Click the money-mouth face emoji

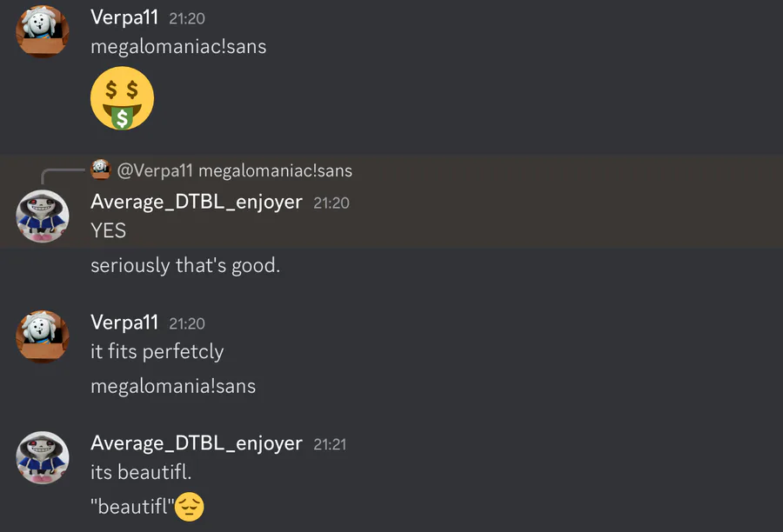pos(123,98)
